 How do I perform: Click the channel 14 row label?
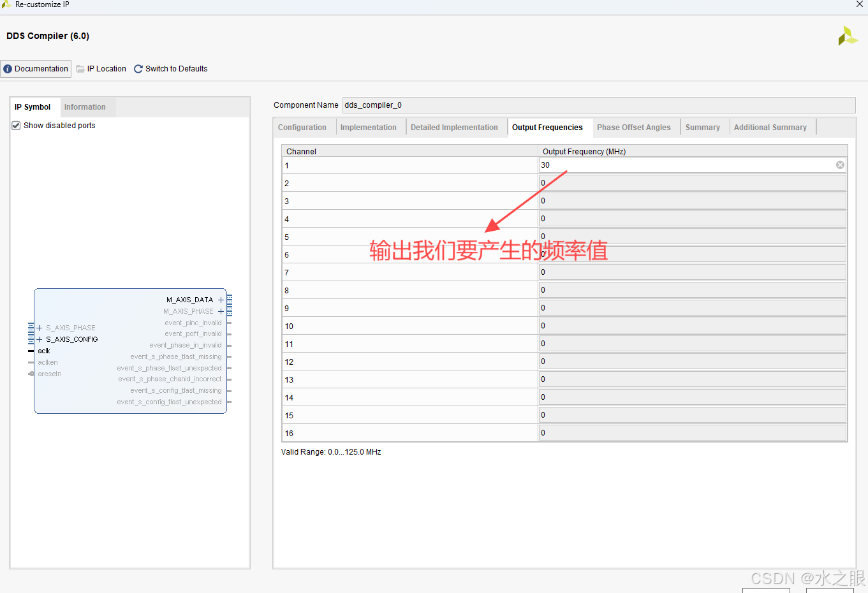click(289, 398)
